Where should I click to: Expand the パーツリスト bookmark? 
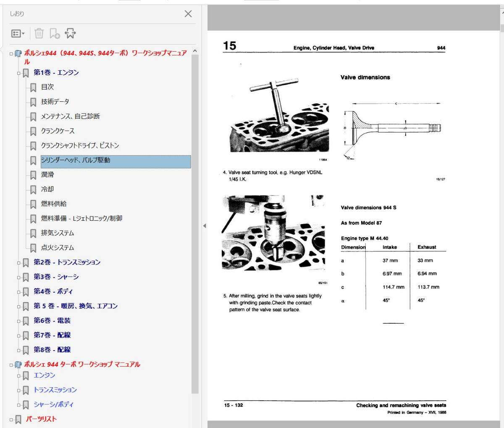[11, 420]
